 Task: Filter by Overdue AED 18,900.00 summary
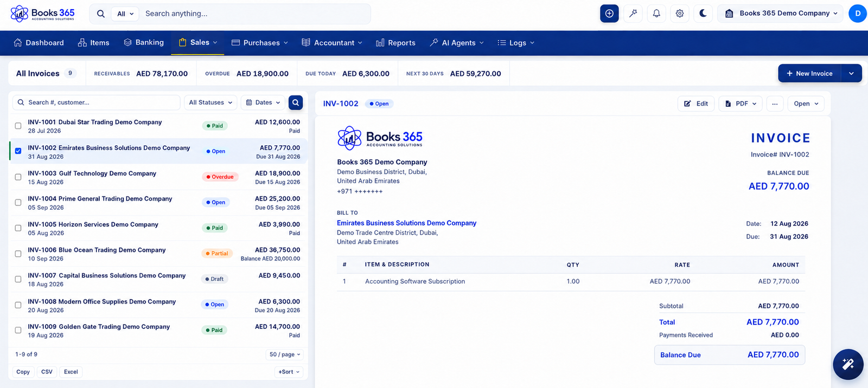pos(247,74)
